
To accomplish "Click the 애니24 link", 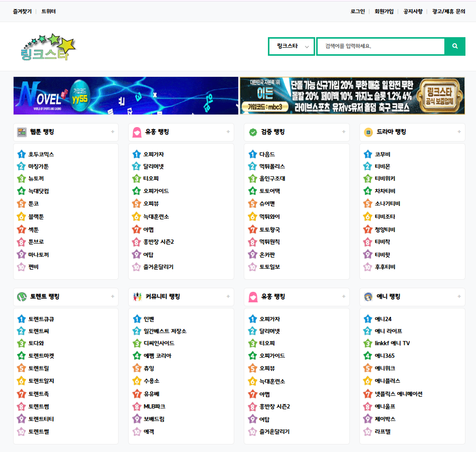I will (383, 319).
